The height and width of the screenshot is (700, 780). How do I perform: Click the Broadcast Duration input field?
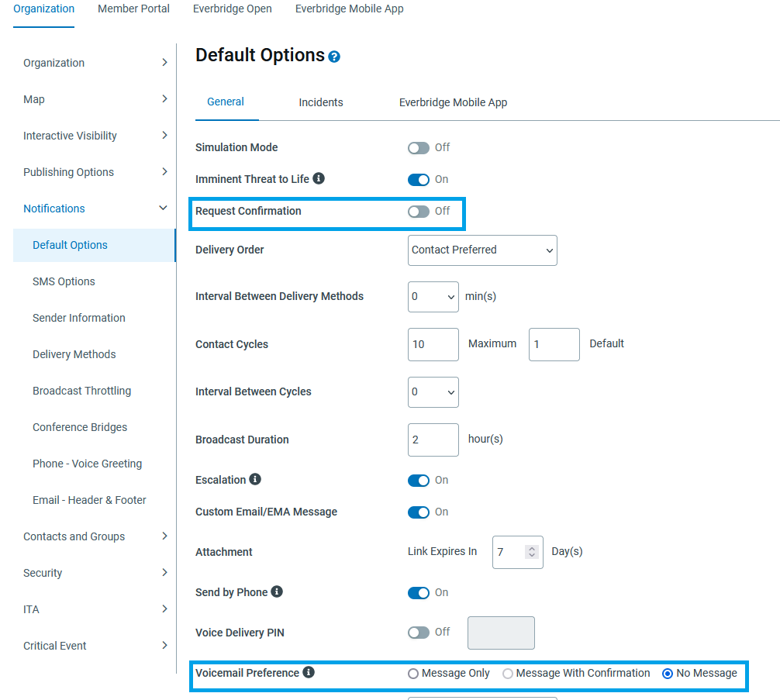point(433,440)
